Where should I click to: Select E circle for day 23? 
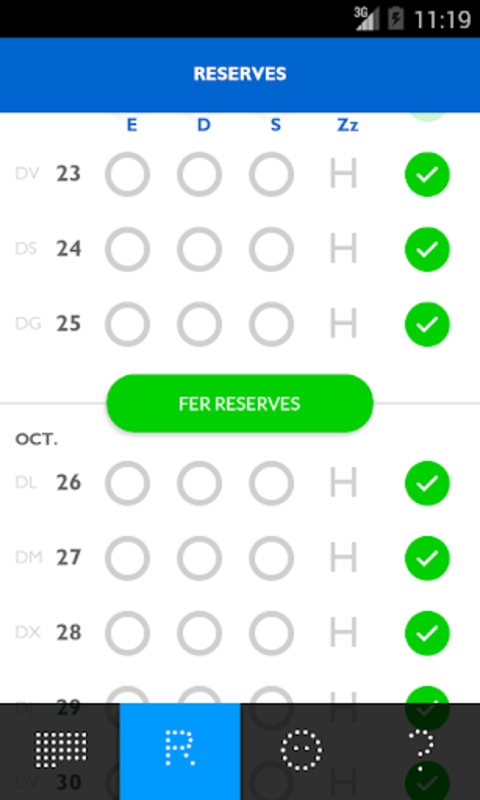(128, 174)
